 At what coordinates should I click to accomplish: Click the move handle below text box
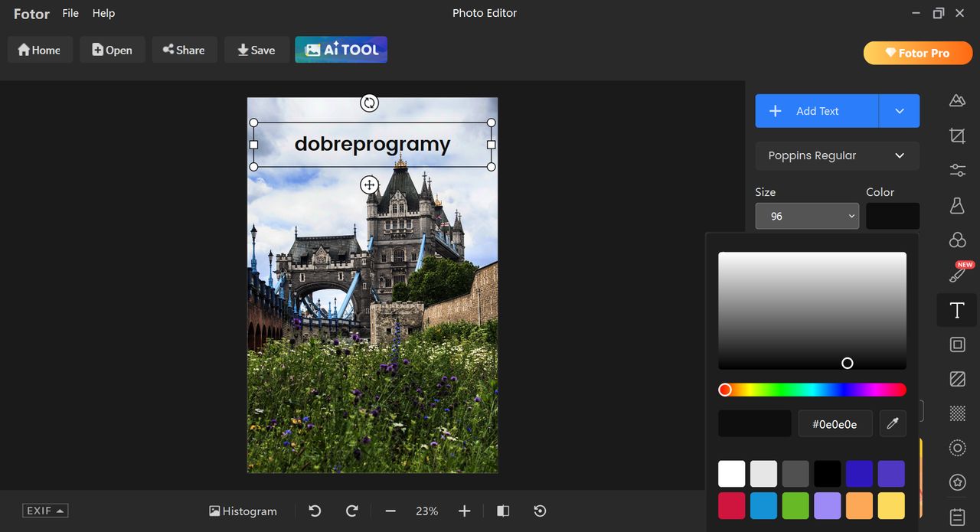(369, 184)
